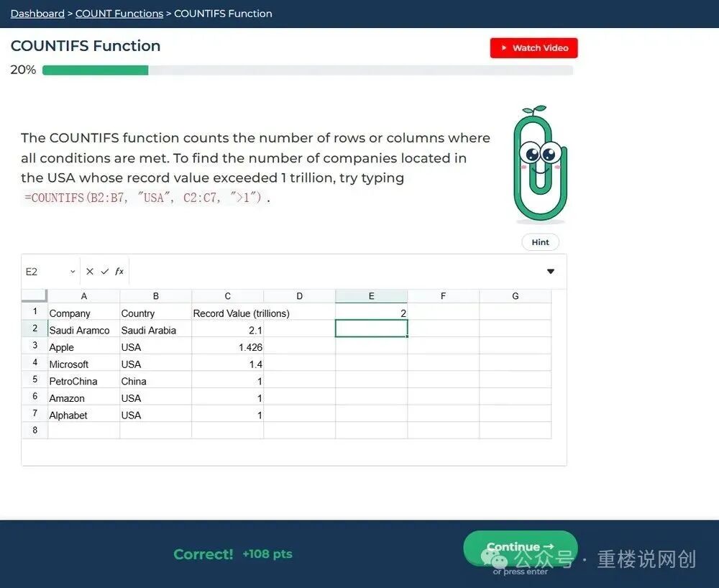
Task: Click the 1.4 value cell
Action: (227, 362)
